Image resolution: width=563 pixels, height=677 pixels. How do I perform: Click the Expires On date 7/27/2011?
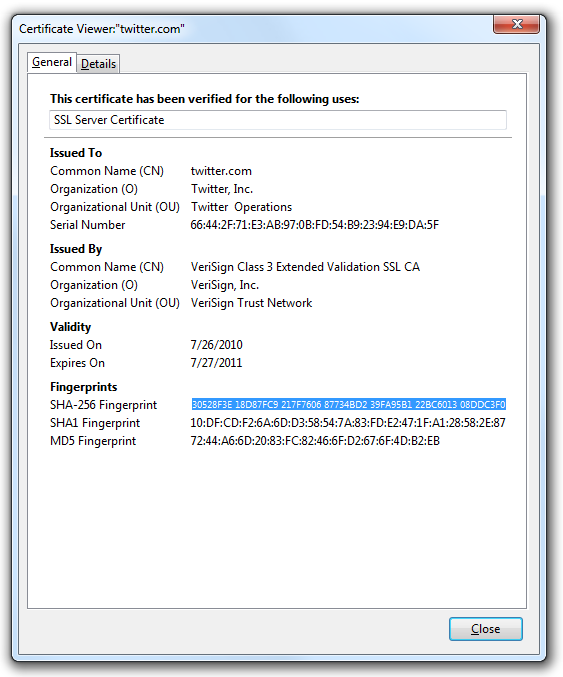[216, 363]
